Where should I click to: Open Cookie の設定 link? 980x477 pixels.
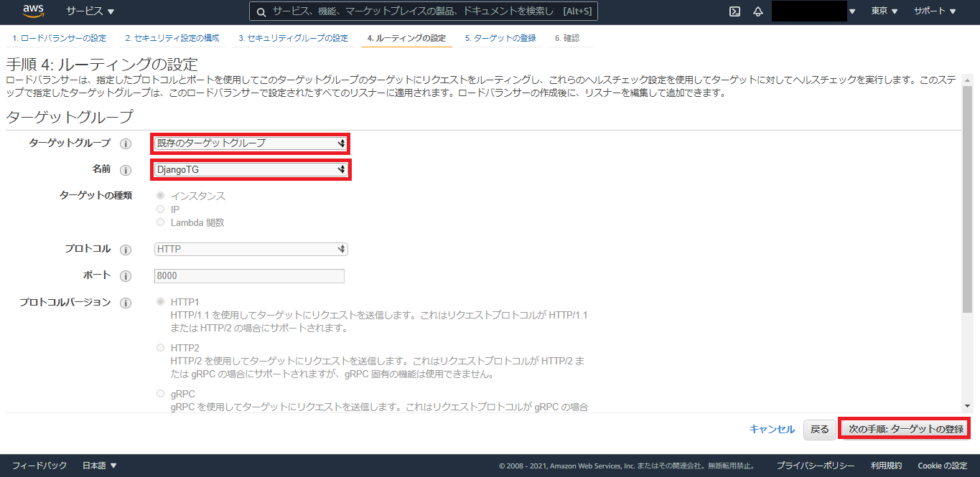942,466
